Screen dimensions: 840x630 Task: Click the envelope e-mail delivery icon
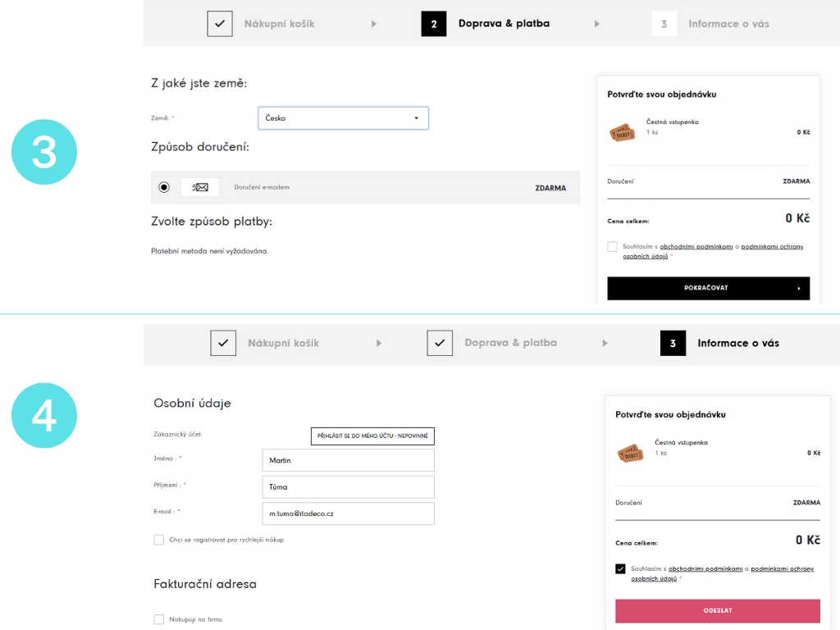coord(199,188)
